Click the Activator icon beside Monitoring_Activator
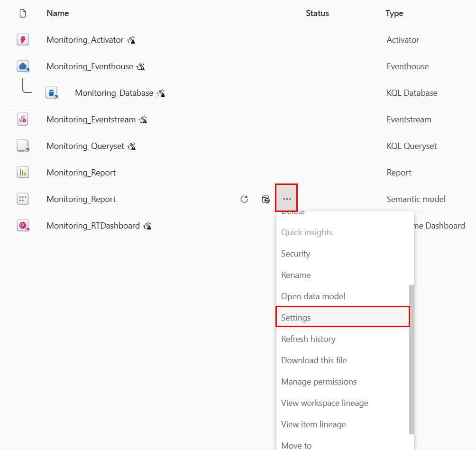The width and height of the screenshot is (476, 450). 22,39
